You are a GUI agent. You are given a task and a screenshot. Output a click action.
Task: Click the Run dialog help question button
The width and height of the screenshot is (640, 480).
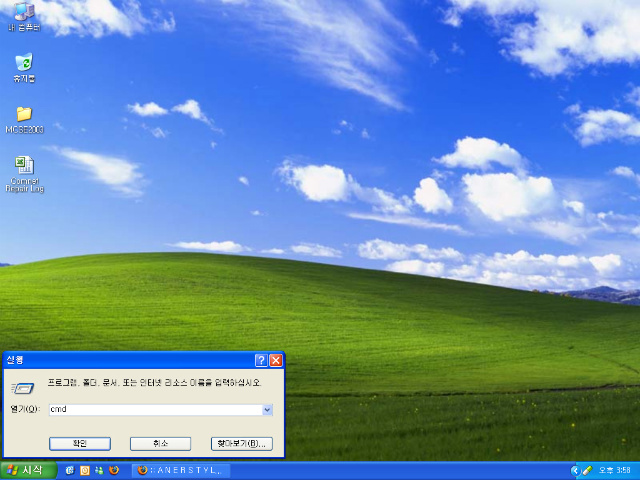(261, 360)
